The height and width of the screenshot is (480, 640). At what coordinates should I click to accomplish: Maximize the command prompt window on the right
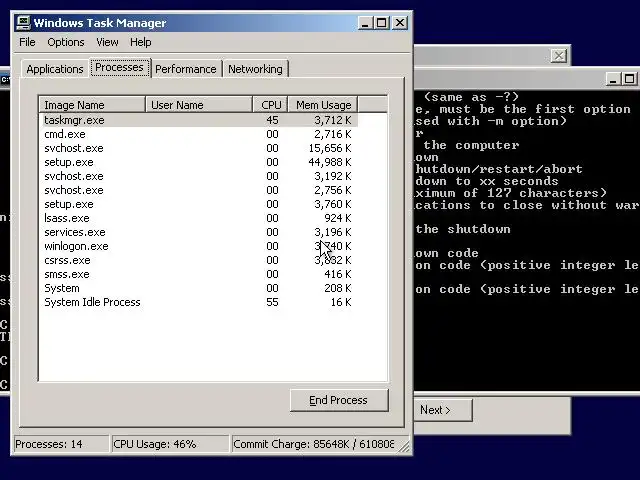point(629,79)
